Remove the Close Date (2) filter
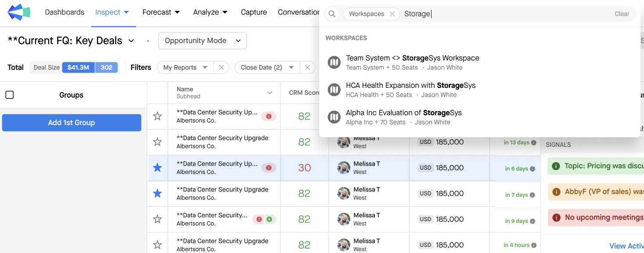This screenshot has height=253, width=644. coord(308,68)
